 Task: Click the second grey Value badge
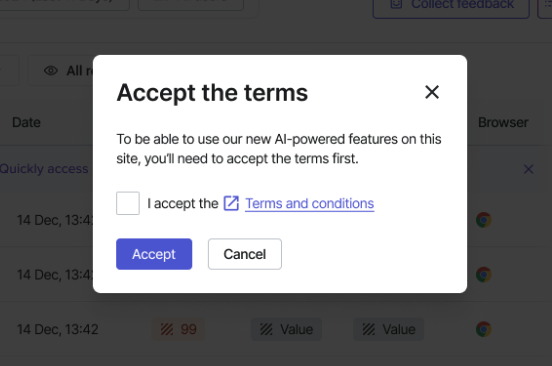point(389,329)
